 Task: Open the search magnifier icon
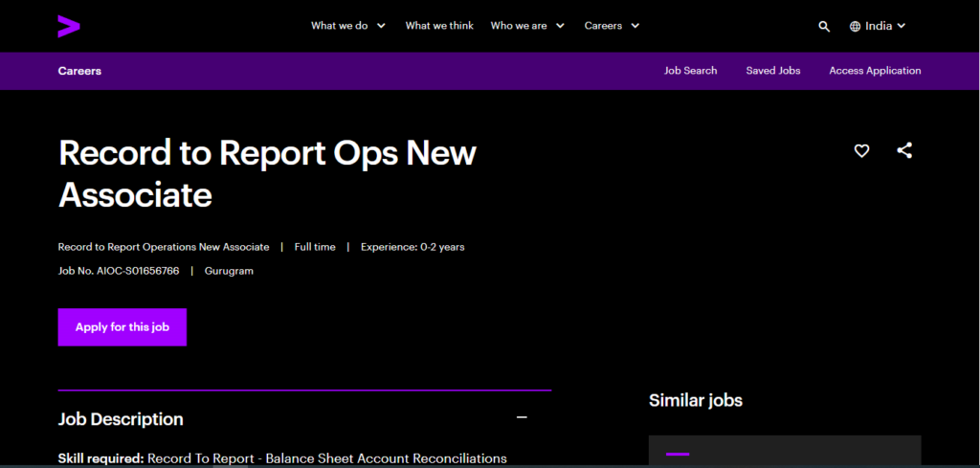tap(824, 26)
